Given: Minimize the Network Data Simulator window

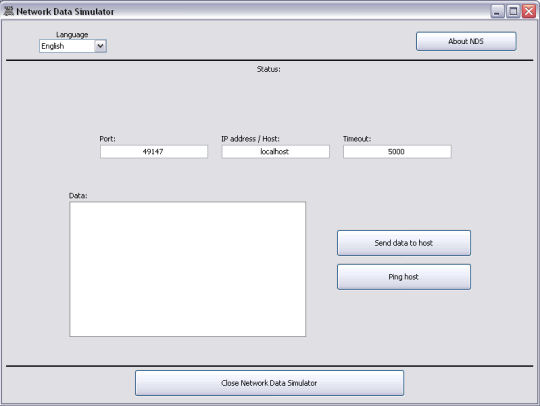Looking at the screenshot, I should pos(497,11).
